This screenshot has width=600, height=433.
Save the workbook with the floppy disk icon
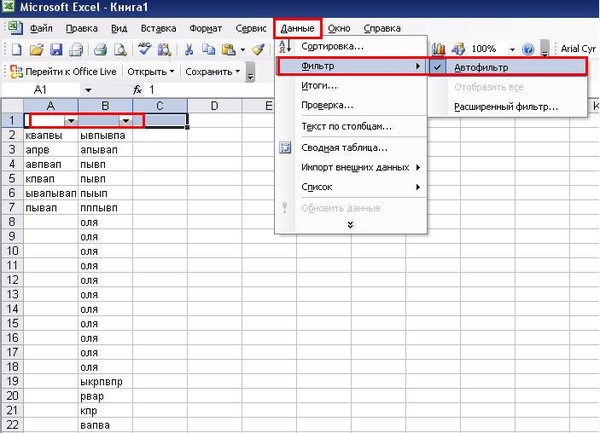coord(56,49)
